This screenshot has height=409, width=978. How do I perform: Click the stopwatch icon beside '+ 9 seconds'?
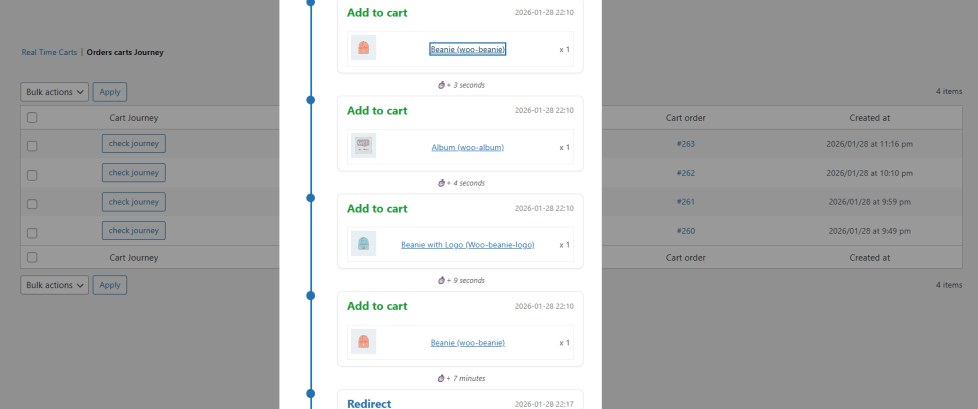coord(442,280)
